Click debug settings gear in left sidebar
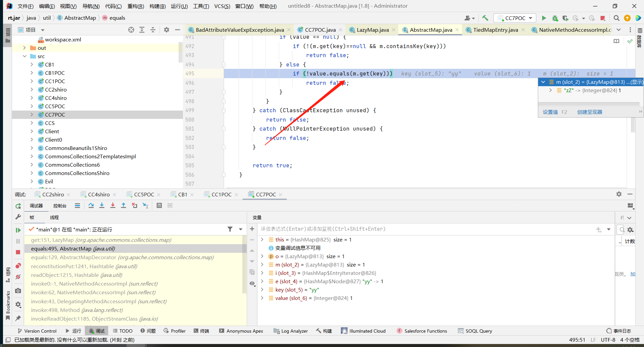Viewport: 644px width, 347px height. pyautogui.click(x=18, y=305)
